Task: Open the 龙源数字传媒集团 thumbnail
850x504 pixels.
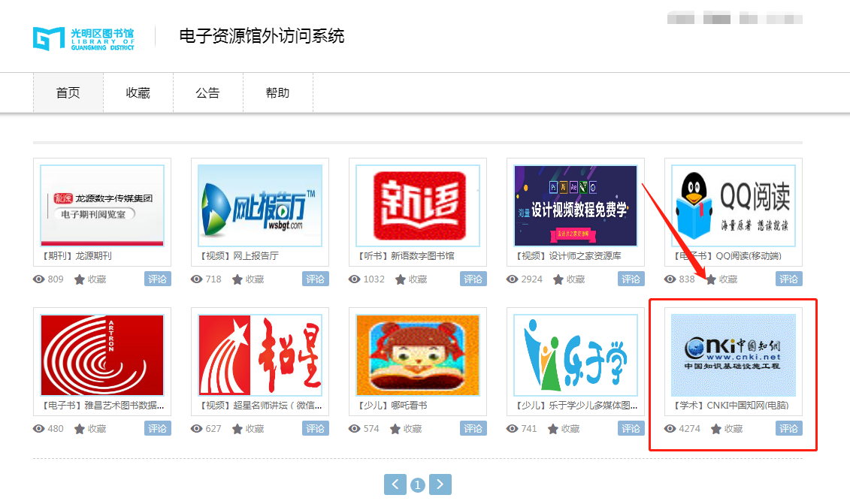Action: coord(102,205)
